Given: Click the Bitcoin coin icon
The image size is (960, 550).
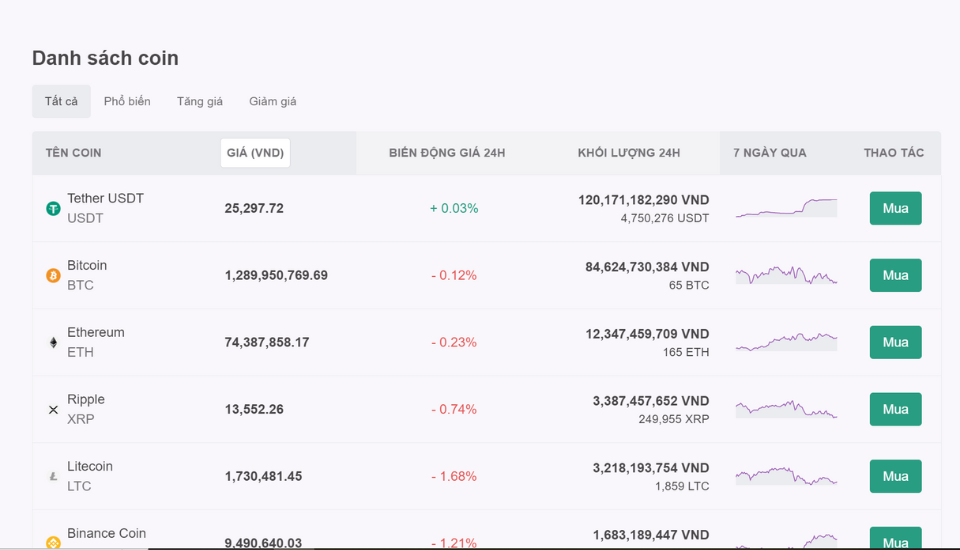Looking at the screenshot, I should 54,276.
